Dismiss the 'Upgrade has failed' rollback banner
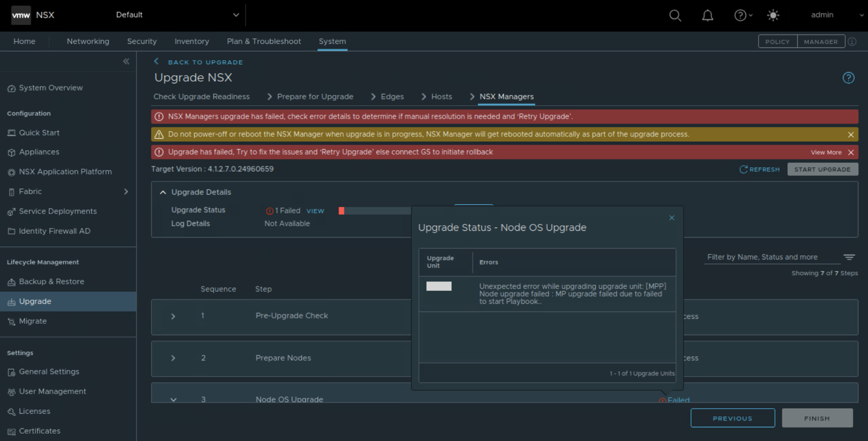 [851, 152]
